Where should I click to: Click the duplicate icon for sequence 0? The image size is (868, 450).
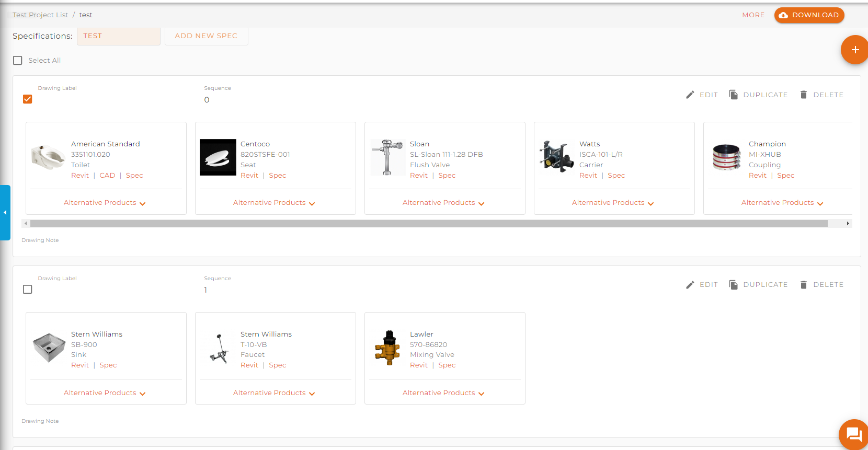pos(734,95)
